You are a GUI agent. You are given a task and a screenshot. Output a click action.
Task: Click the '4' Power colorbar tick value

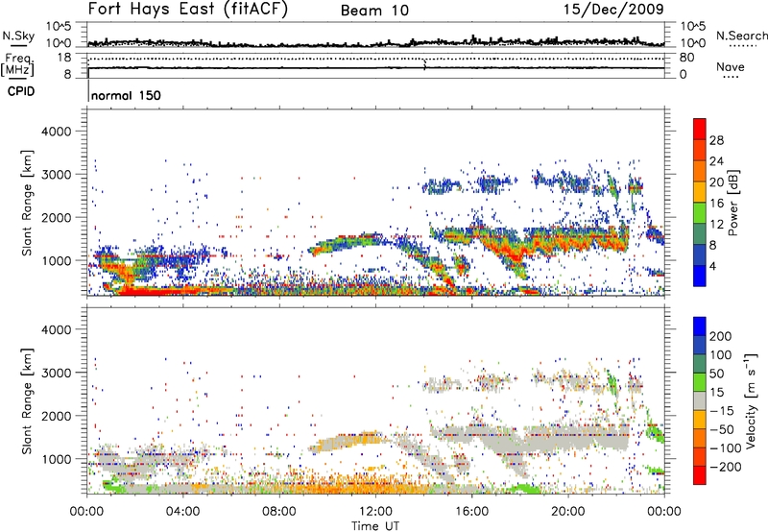pos(713,266)
